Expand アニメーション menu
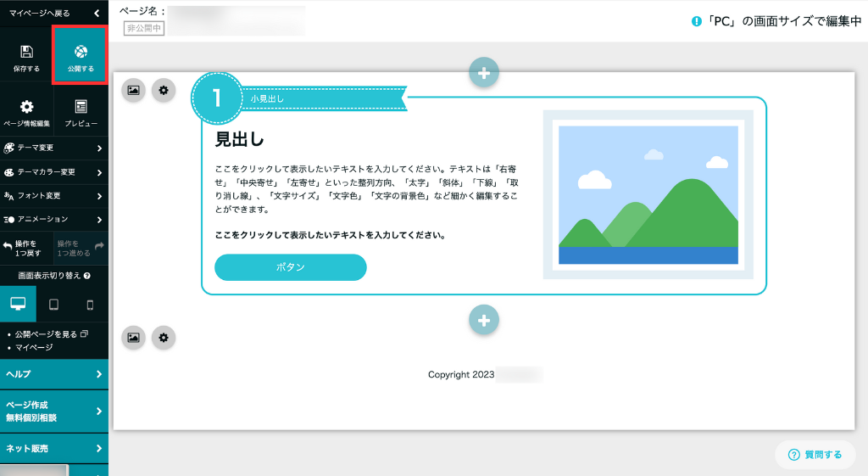This screenshot has width=868, height=476. pos(53,220)
